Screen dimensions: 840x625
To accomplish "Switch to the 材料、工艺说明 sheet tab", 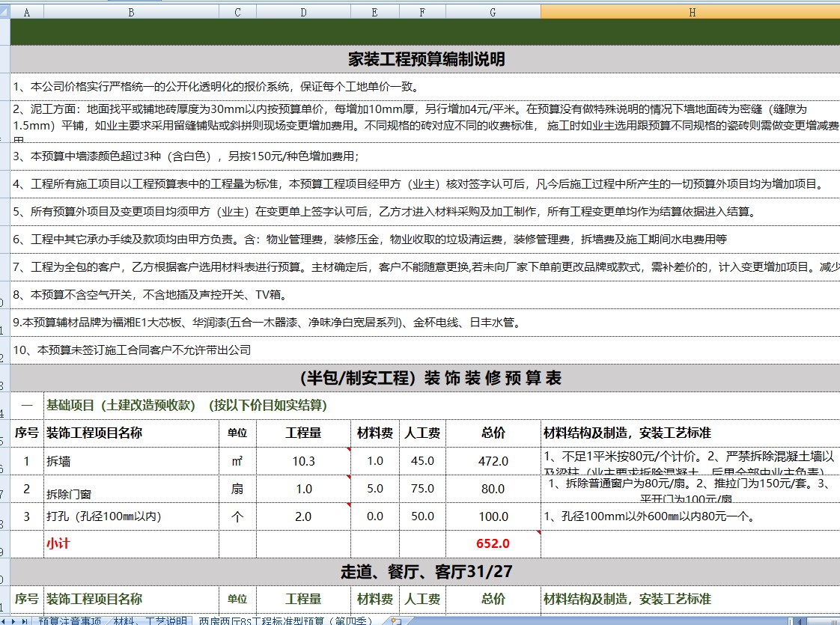I will coord(150,621).
